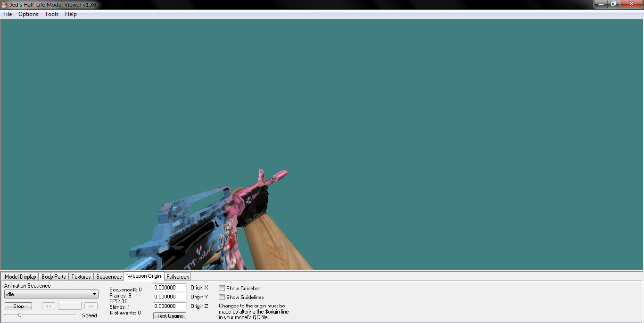
Task: Enable the Show Crosshair checkbox
Action: point(222,288)
